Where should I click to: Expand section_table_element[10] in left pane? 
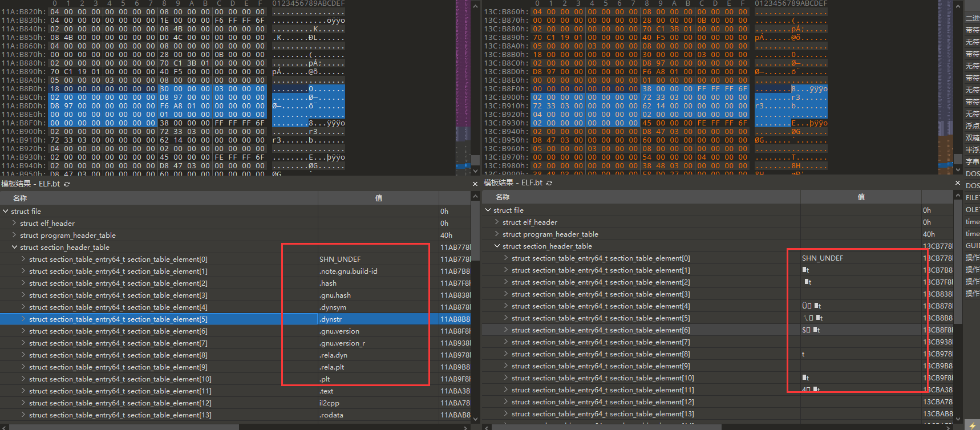tap(23, 379)
